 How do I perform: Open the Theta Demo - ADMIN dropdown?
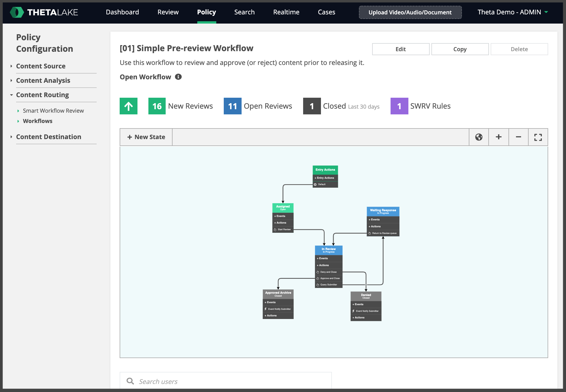tap(513, 12)
